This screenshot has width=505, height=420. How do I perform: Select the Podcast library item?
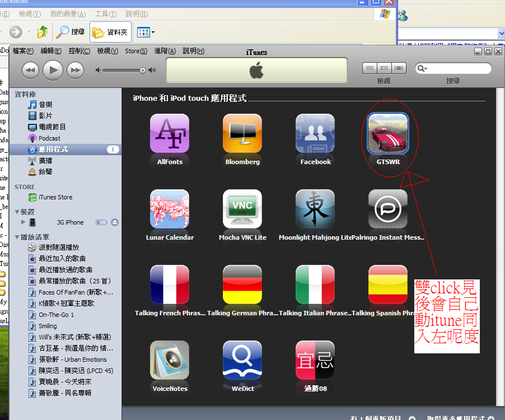pos(49,138)
